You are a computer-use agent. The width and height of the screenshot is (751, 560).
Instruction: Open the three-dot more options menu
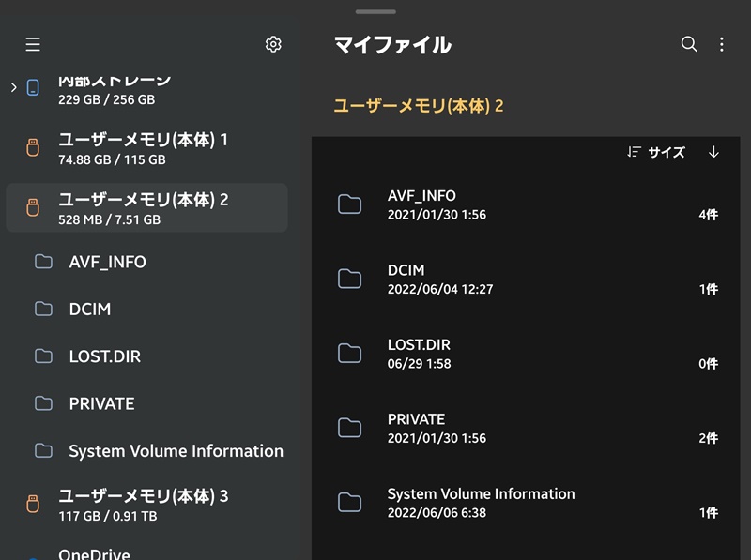pyautogui.click(x=722, y=44)
